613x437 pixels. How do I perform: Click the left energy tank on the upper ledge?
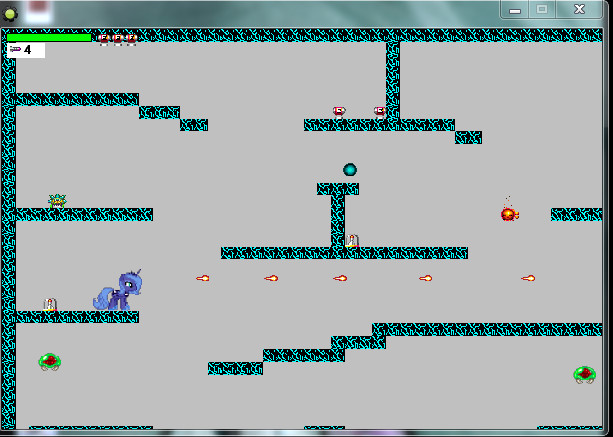[x=339, y=113]
